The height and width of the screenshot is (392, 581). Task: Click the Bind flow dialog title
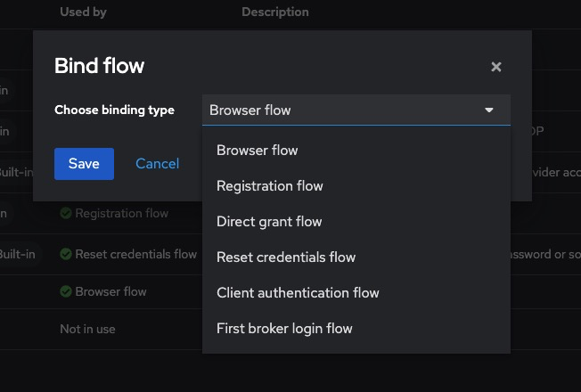pyautogui.click(x=99, y=66)
